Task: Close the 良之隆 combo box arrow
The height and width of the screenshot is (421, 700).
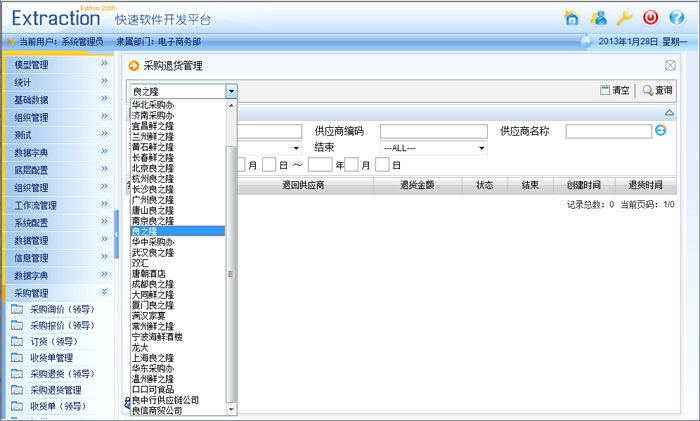Action: click(x=232, y=91)
